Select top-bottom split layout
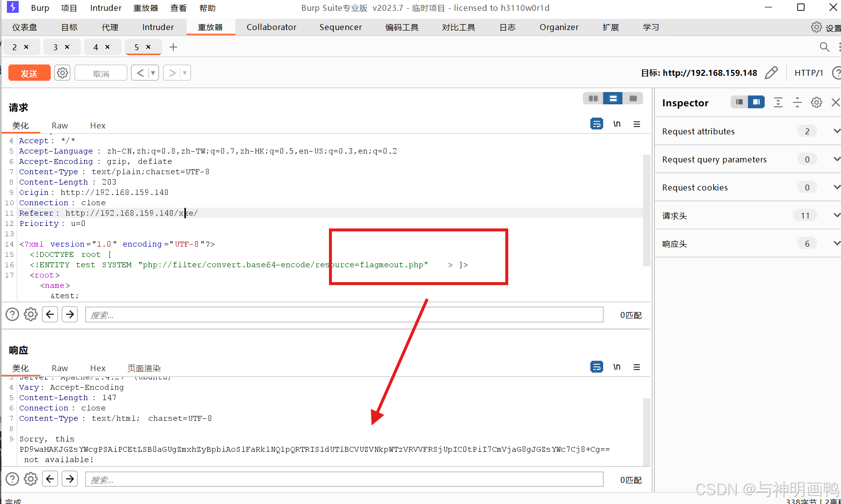The height and width of the screenshot is (504, 841). click(613, 98)
